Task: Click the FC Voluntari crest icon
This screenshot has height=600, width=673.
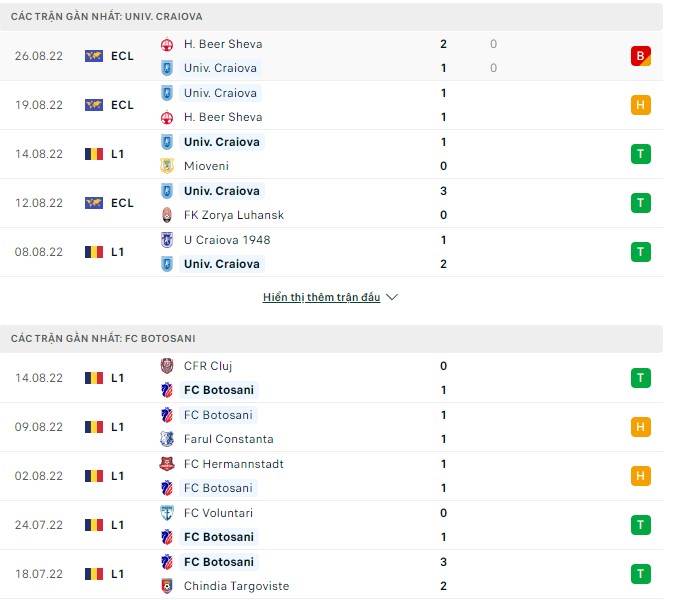Action: point(167,513)
